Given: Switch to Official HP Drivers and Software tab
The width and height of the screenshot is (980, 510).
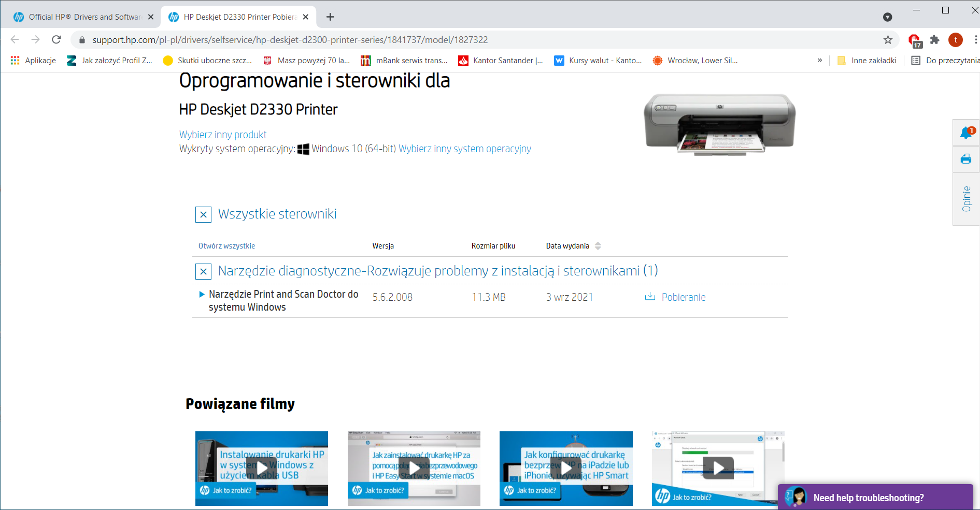Looking at the screenshot, I should click(x=83, y=17).
